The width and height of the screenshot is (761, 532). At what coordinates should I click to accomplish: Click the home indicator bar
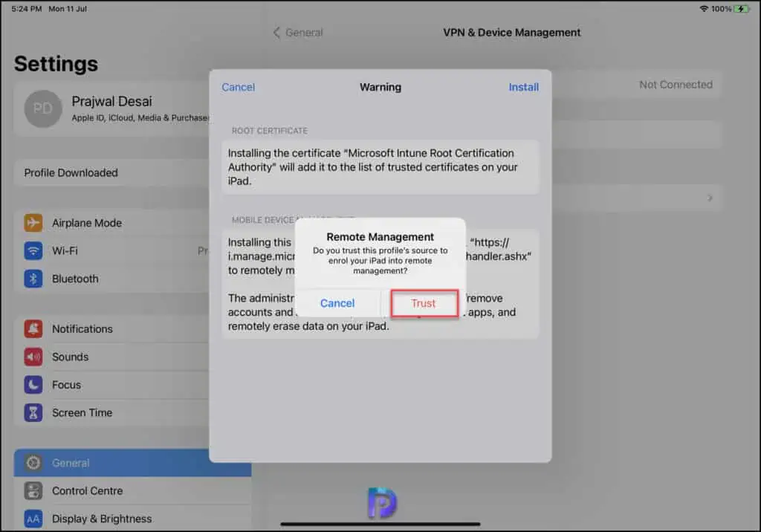tap(380, 525)
